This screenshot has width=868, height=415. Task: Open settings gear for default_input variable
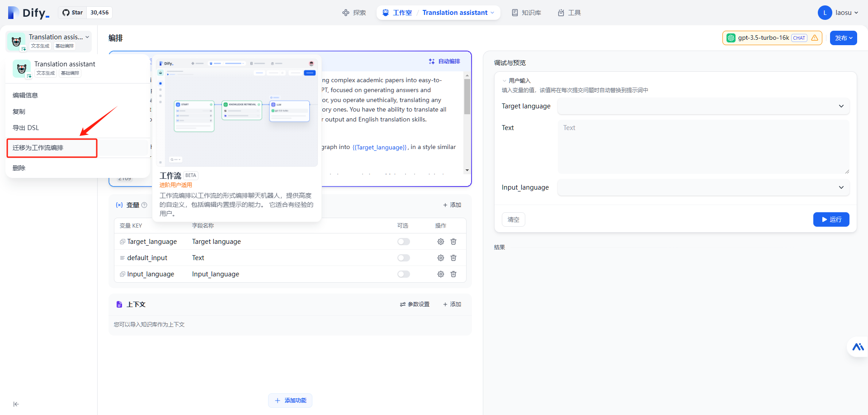click(x=441, y=258)
